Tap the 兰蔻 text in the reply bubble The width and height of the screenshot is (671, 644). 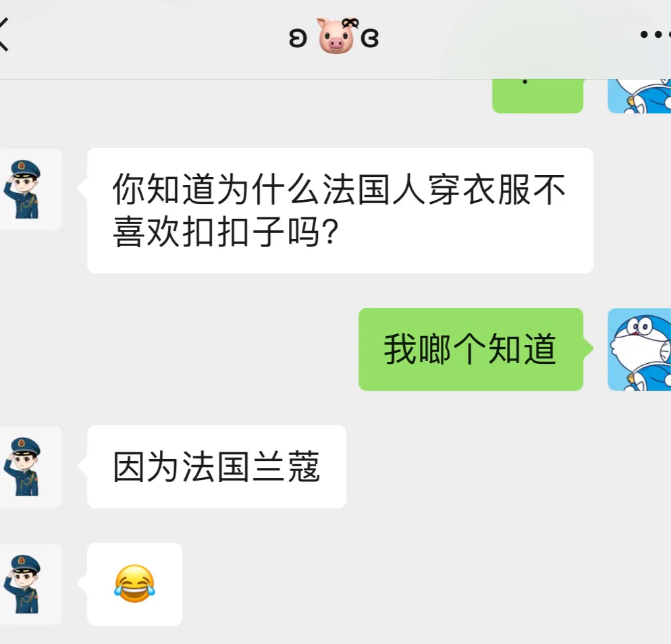(x=286, y=466)
